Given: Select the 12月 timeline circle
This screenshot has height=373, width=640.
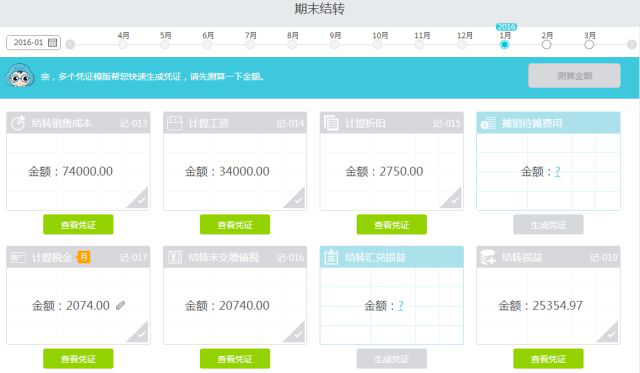Looking at the screenshot, I should tap(462, 44).
